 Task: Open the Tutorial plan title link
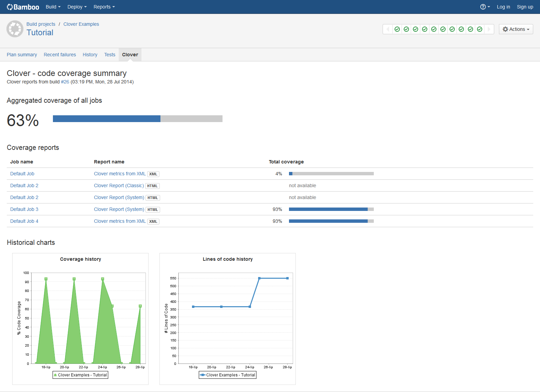point(40,33)
